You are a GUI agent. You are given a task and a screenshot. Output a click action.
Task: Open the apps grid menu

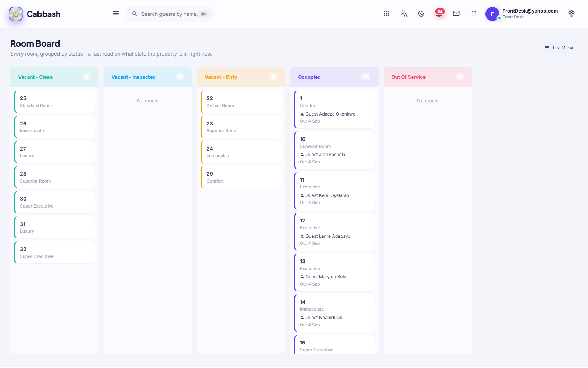tap(386, 14)
